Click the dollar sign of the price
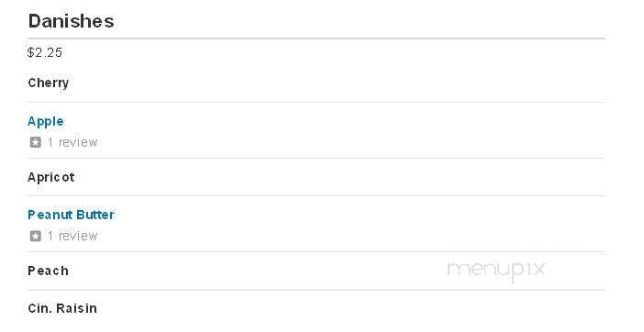Image resolution: width=644 pixels, height=332 pixels. click(x=30, y=52)
